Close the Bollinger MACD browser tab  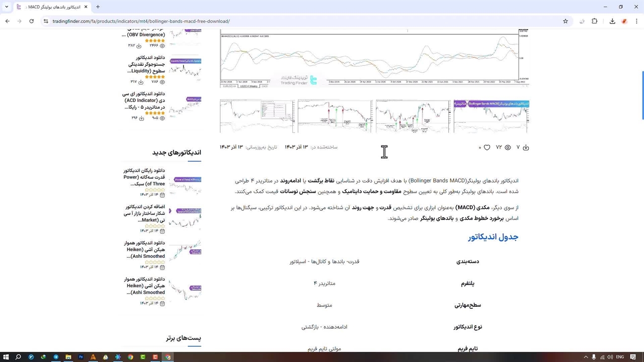tap(86, 7)
